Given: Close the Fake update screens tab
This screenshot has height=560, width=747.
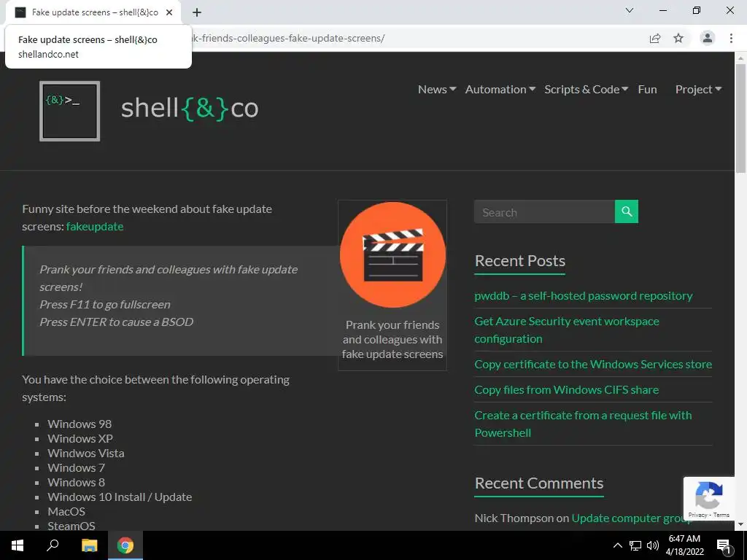Looking at the screenshot, I should 169,12.
